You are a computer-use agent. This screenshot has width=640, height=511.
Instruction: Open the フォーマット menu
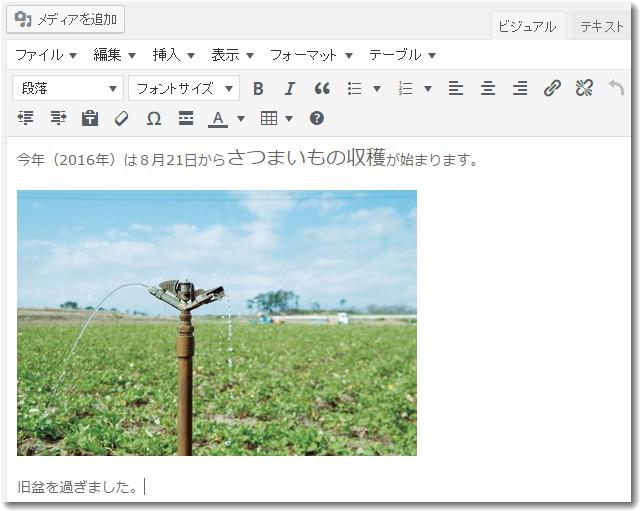tap(311, 55)
